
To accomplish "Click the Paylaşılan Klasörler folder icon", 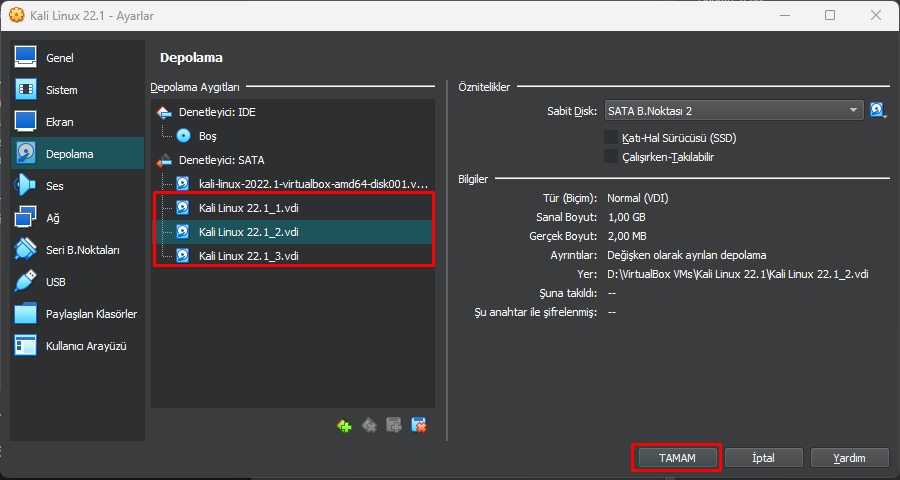I will 25,314.
